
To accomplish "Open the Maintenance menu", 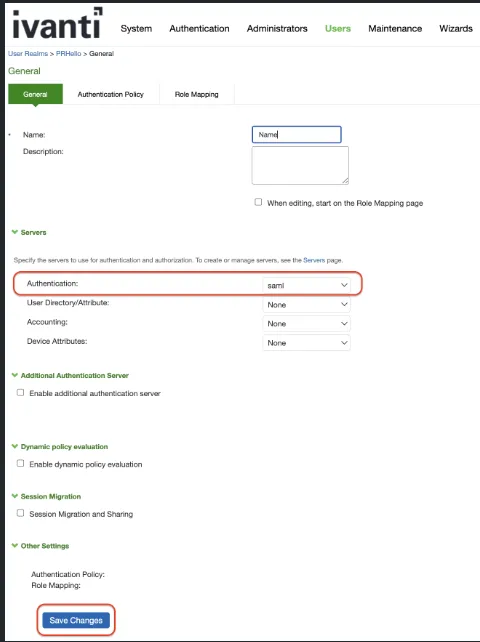I will (x=395, y=29).
